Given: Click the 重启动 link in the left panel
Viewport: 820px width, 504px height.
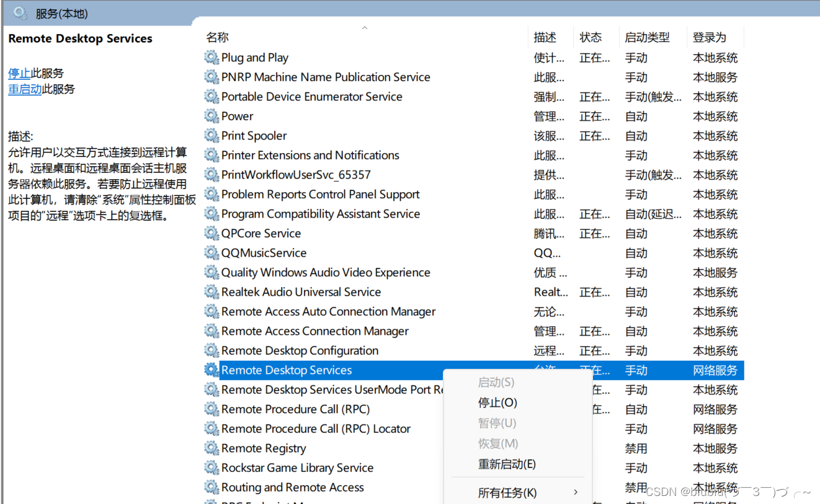Looking at the screenshot, I should click(x=25, y=89).
